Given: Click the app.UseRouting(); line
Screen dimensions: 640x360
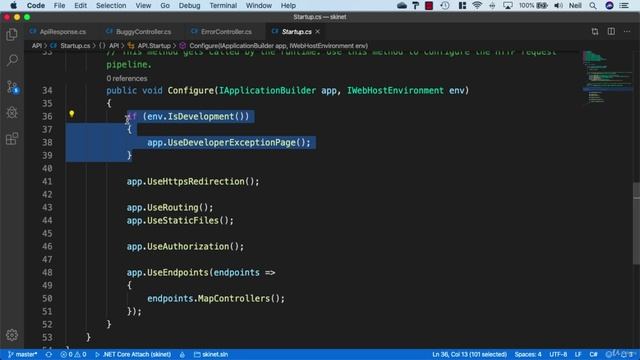Looking at the screenshot, I should [x=170, y=207].
